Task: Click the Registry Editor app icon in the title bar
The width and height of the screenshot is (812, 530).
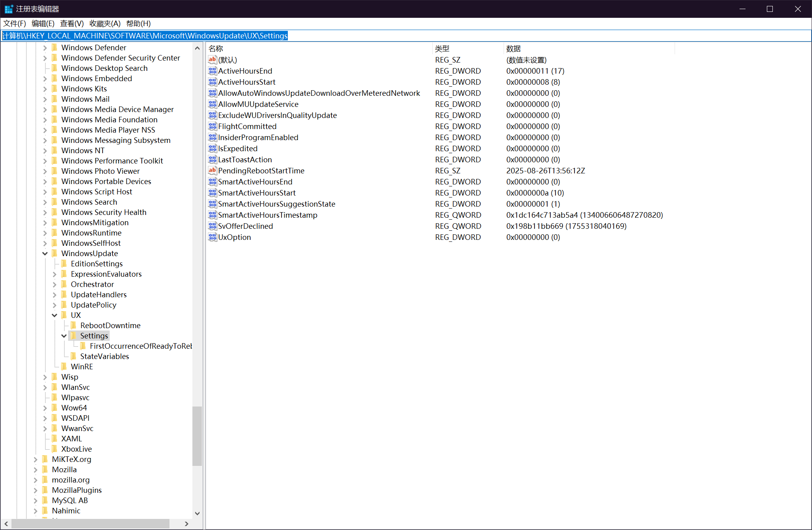Action: 8,9
